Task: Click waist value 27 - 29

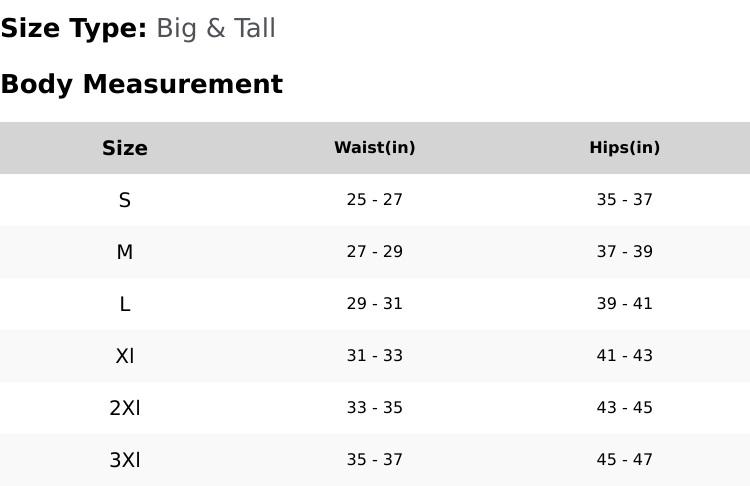Action: (375, 252)
